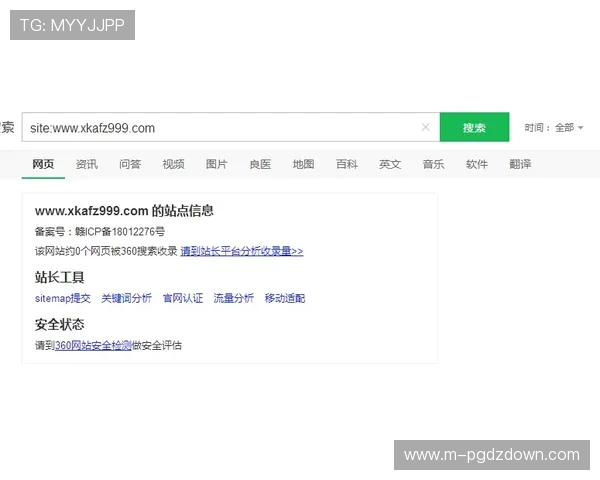Click the 流量分析 link
Viewport: 600px width, 480px height.
pyautogui.click(x=234, y=298)
